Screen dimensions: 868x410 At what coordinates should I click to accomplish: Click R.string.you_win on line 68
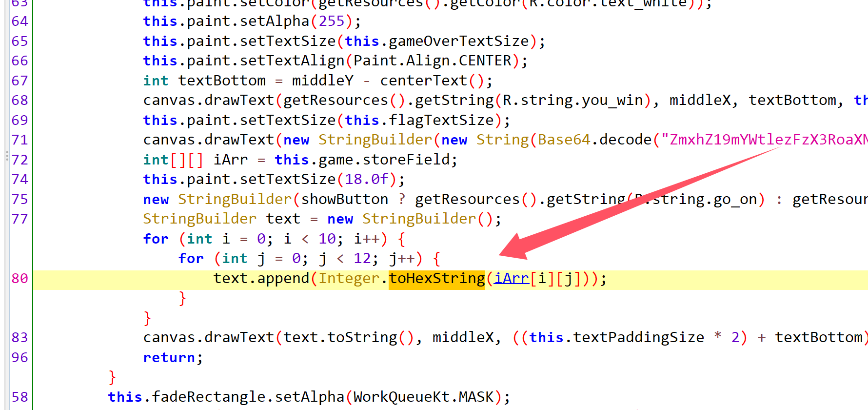click(x=573, y=100)
